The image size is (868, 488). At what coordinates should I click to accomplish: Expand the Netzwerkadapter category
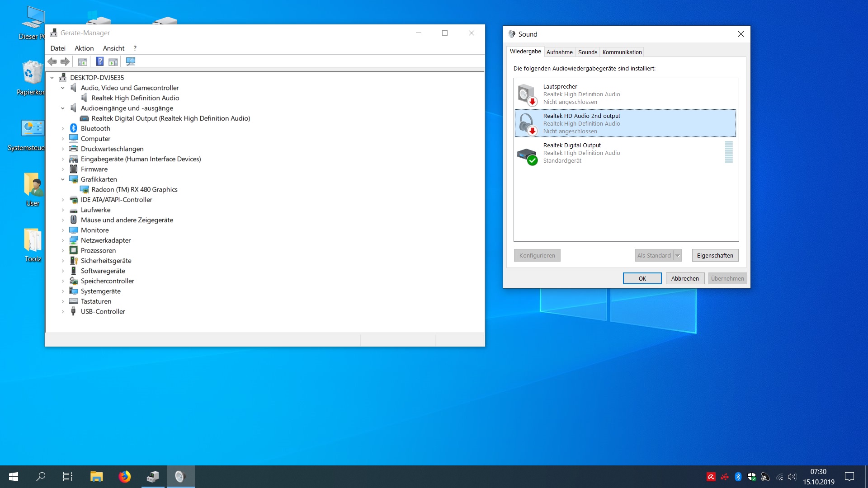point(63,240)
